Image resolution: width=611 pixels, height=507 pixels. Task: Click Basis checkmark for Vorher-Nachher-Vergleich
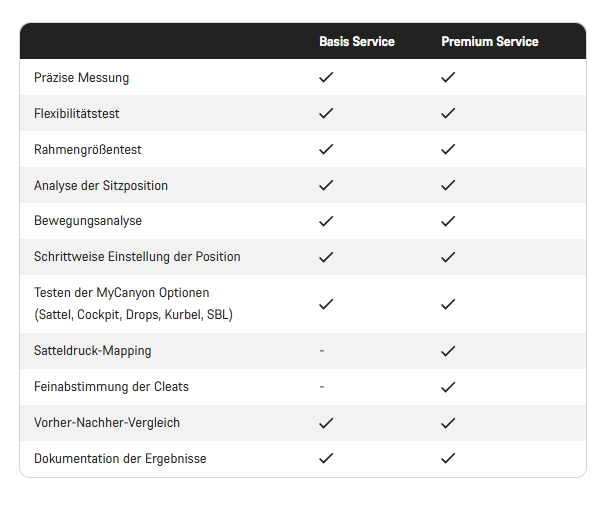[x=326, y=423]
